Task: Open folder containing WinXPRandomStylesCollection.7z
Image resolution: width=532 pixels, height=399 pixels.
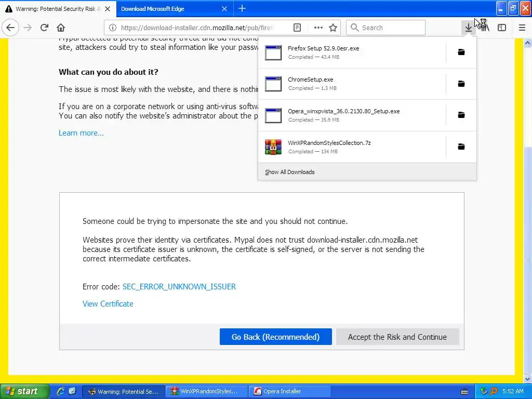Action: [x=461, y=147]
